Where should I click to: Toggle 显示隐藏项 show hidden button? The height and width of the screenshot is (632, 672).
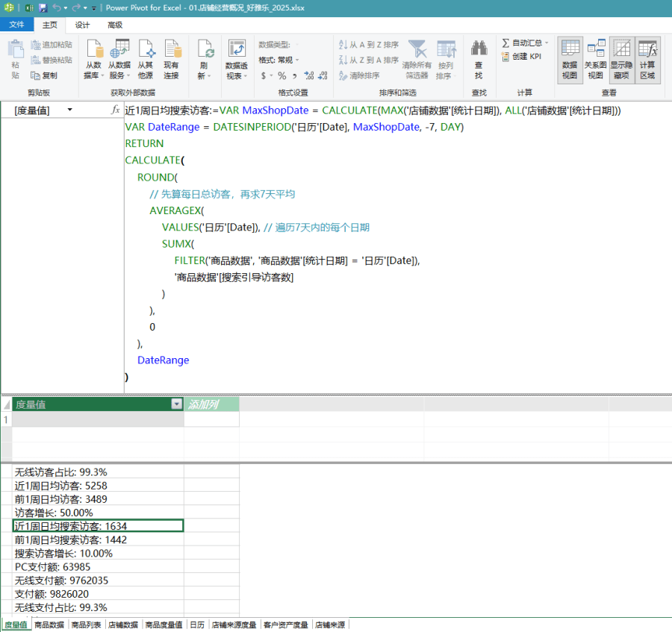(621, 59)
